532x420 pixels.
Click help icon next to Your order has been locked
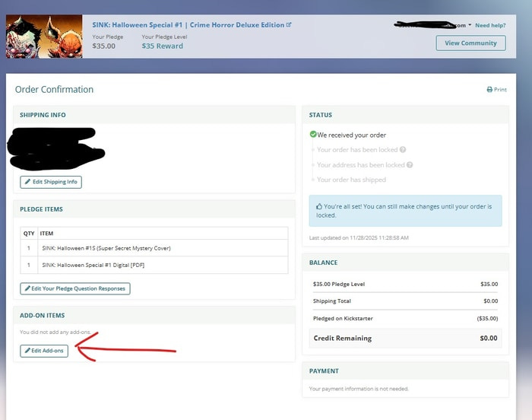(403, 150)
